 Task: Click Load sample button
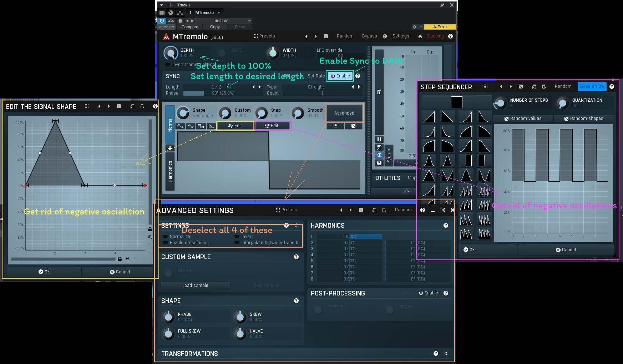coord(195,285)
